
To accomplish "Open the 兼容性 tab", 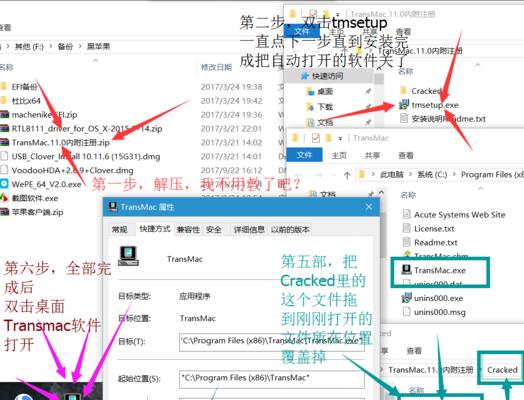I will click(188, 230).
